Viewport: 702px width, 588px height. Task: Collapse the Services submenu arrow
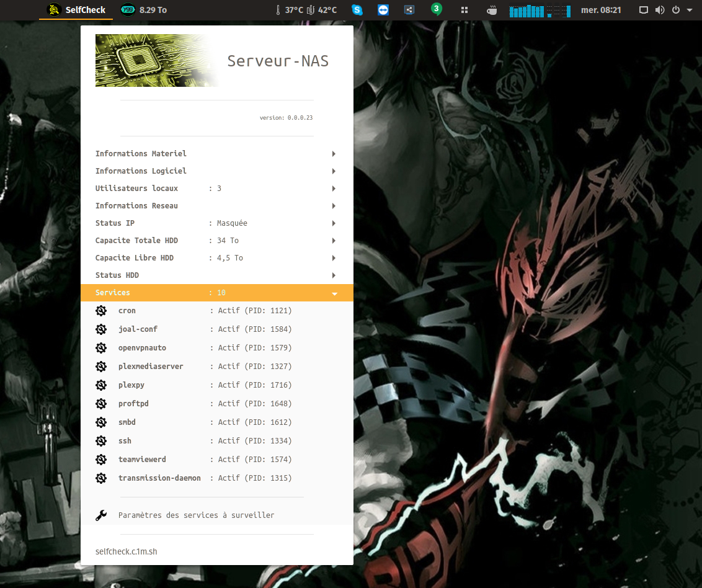[x=334, y=294]
